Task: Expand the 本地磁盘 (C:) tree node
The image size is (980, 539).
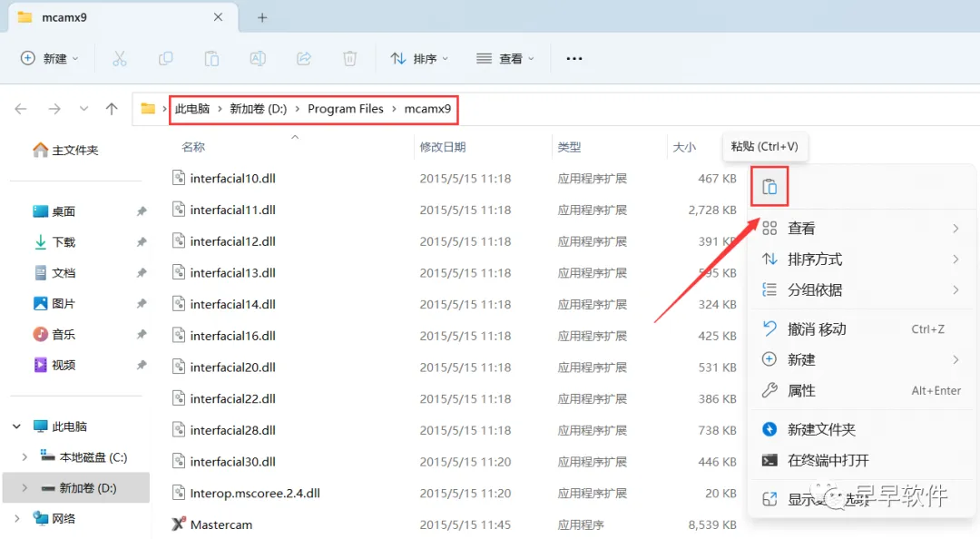Action: pos(24,457)
